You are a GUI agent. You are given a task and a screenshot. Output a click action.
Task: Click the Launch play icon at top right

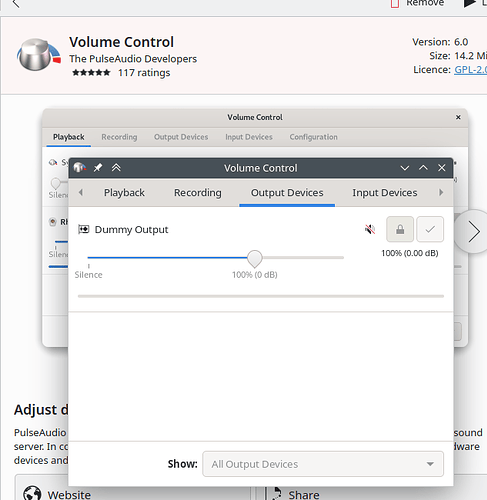point(469,3)
